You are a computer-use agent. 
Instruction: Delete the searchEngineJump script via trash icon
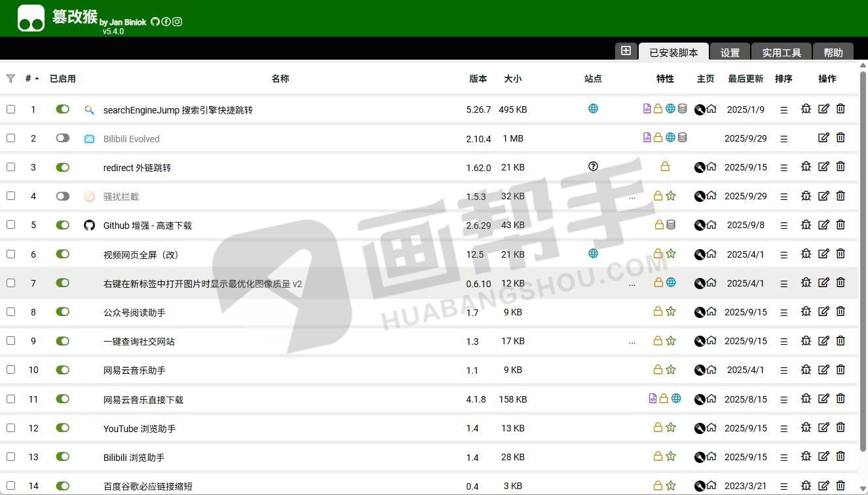coord(840,109)
